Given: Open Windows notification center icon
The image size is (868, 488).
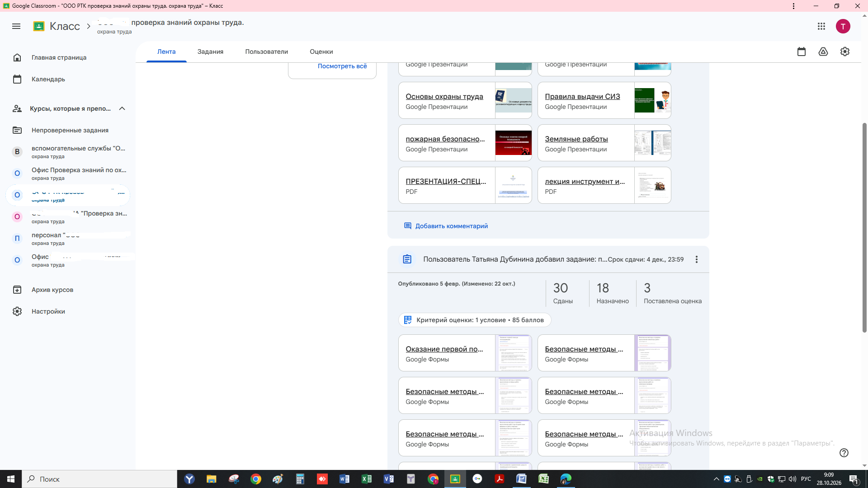Looking at the screenshot, I should pyautogui.click(x=854, y=479).
